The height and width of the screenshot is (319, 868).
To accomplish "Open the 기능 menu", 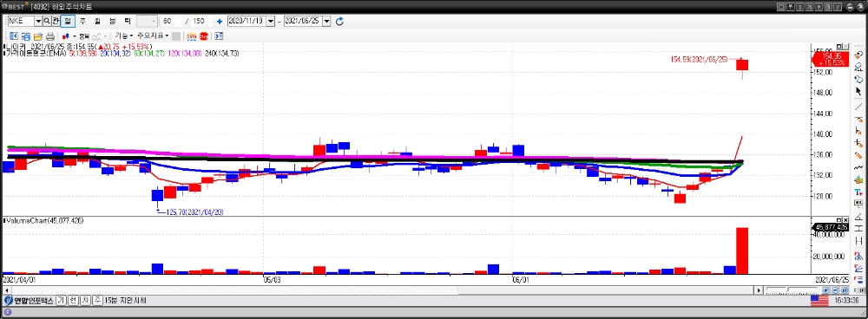I will point(123,36).
